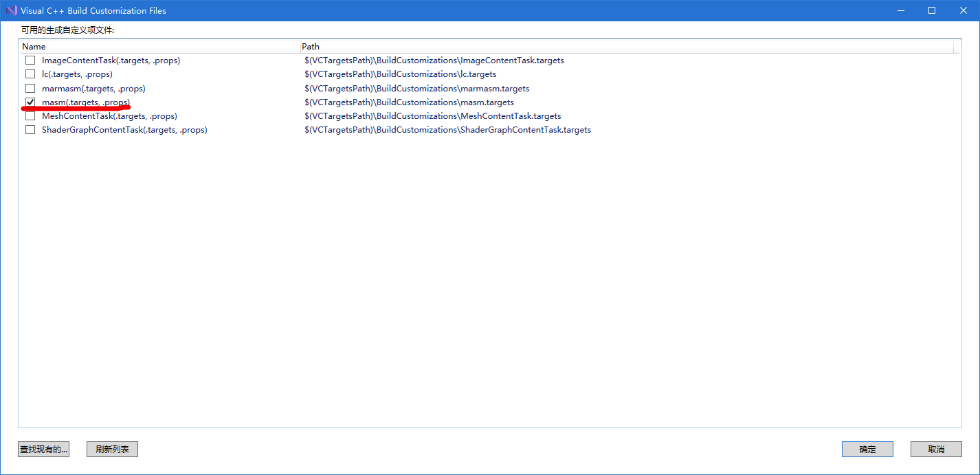Select the lc(.targets, .props) row name
The height and width of the screenshot is (475, 980).
[77, 74]
